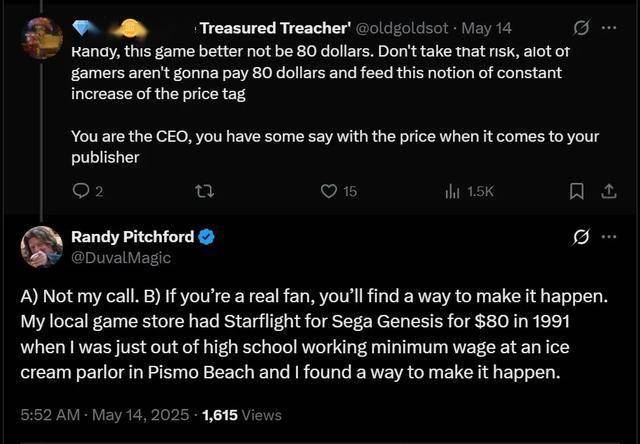Click the 1,615 Views count
Screen dimensions: 640x444
[242, 415]
